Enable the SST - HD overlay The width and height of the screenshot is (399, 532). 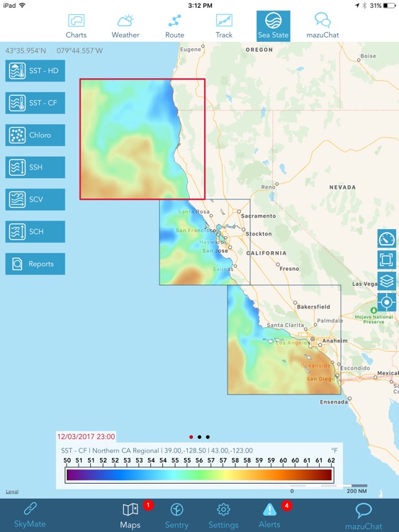[x=35, y=70]
